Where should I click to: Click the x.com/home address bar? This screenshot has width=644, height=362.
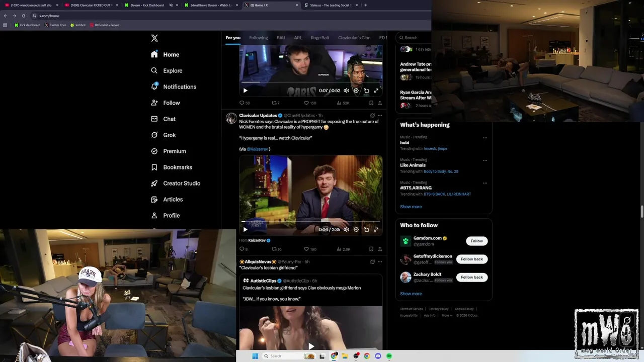click(49, 16)
